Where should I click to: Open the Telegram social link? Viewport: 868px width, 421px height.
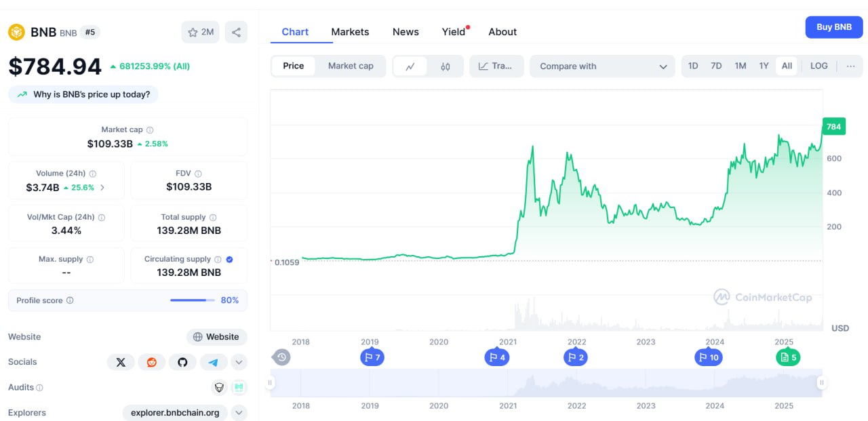coord(214,362)
